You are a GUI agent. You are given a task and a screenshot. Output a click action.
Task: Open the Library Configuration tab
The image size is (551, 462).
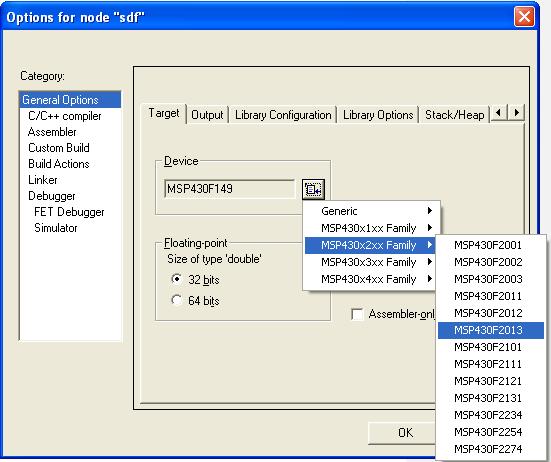pyautogui.click(x=283, y=115)
